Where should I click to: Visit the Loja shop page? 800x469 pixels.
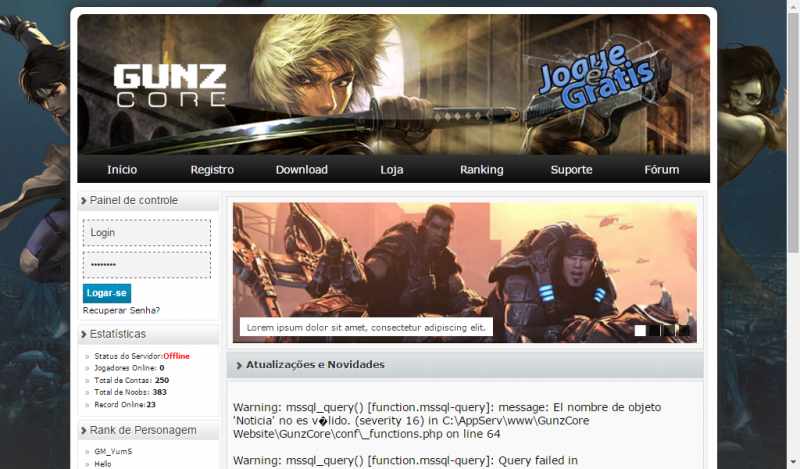[x=391, y=169]
